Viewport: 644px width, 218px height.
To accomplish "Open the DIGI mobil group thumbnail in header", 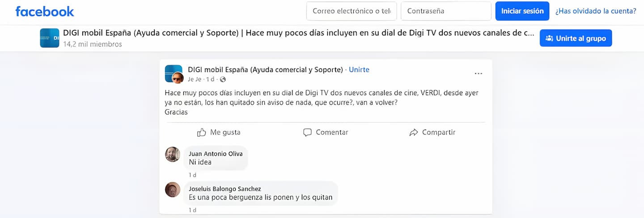I will click(49, 38).
